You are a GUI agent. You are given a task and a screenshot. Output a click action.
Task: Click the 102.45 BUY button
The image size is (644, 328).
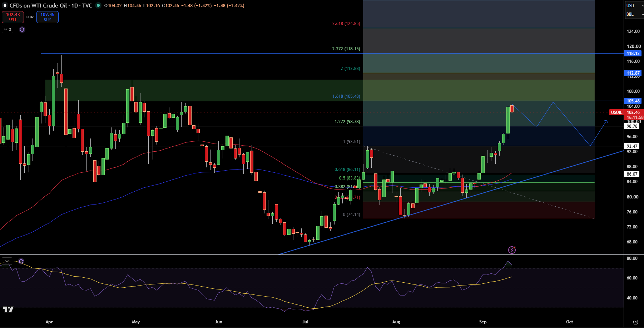pyautogui.click(x=48, y=17)
